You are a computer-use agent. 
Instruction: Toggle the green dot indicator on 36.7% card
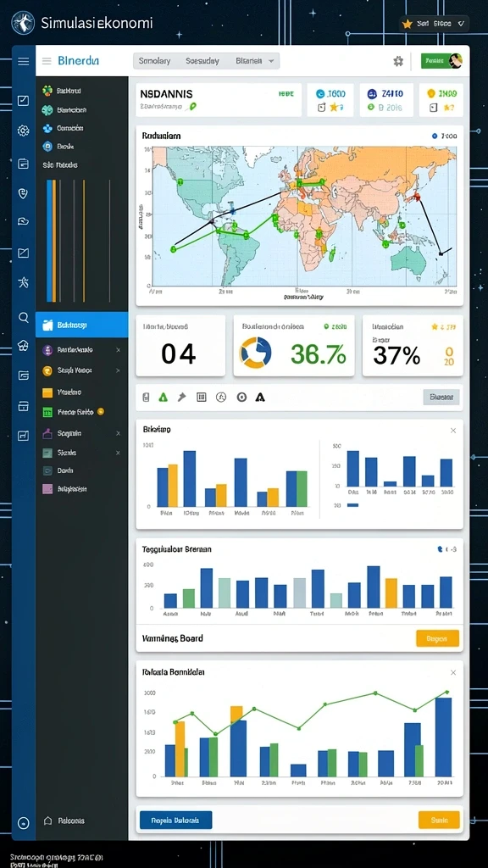click(x=326, y=326)
